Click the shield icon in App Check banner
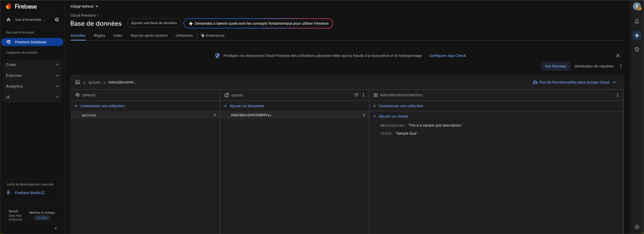The image size is (644, 234). click(217, 56)
